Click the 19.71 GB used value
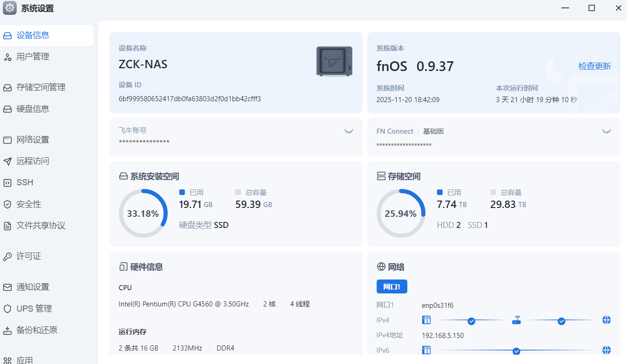Viewport: 627px width, 364px height. click(196, 204)
